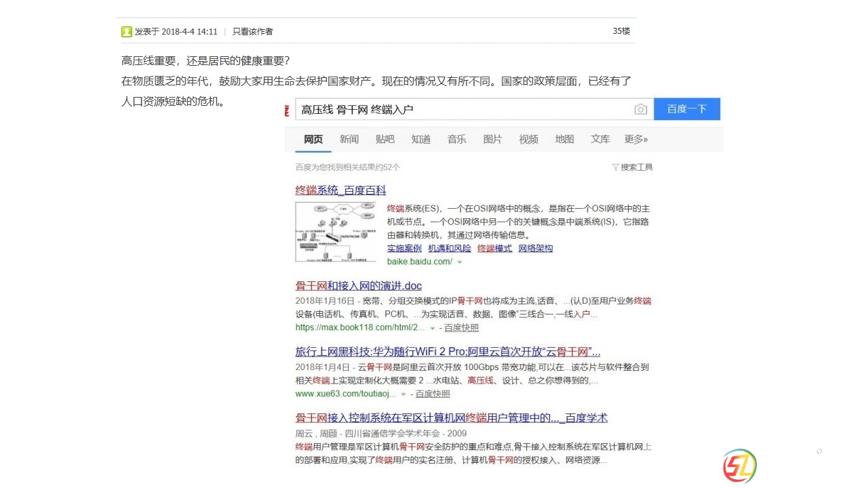
Task: Switch to the 新闻 tab
Action: 349,139
